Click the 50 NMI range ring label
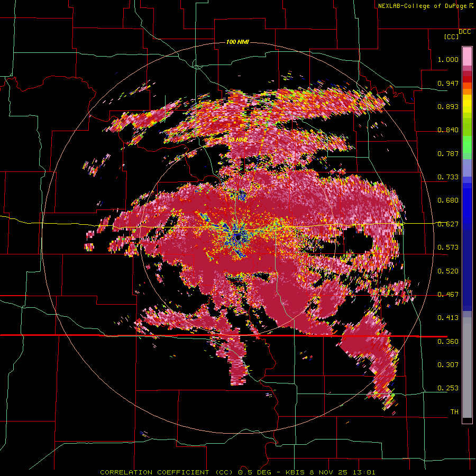 [237, 140]
